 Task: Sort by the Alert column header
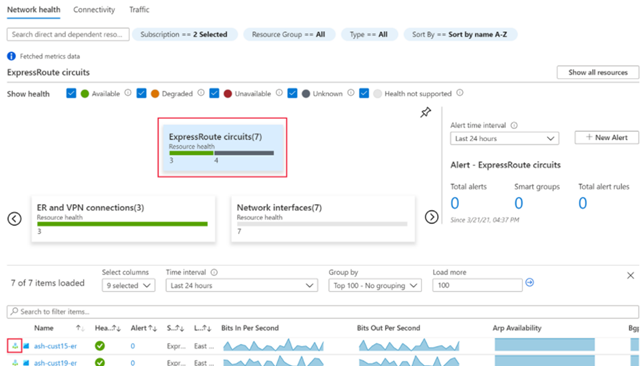[144, 328]
